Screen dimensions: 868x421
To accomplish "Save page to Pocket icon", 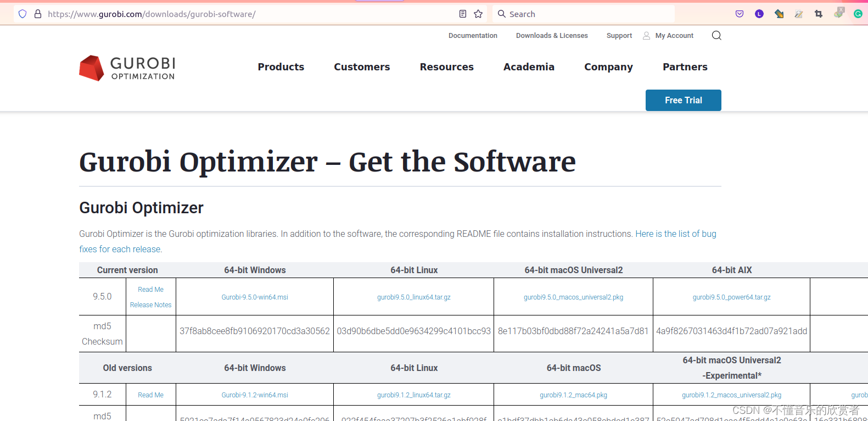I will coord(740,14).
